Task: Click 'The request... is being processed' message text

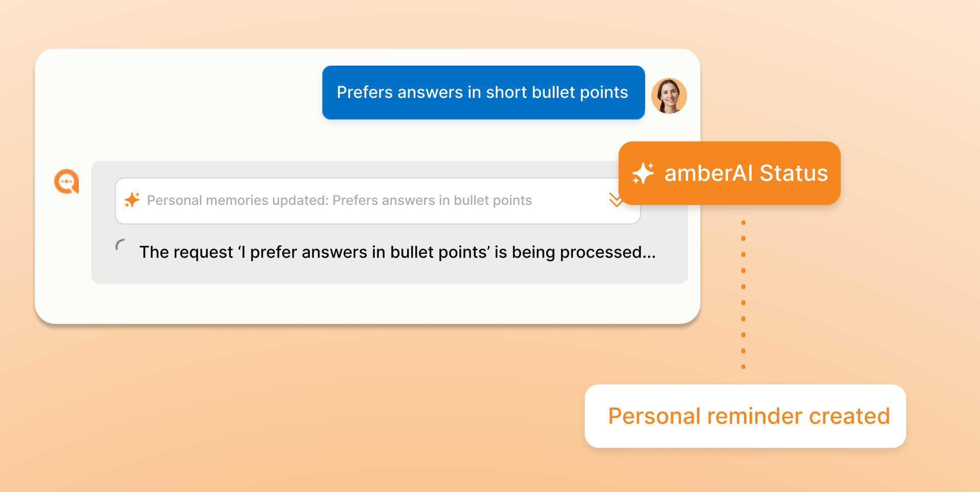Action: point(397,252)
